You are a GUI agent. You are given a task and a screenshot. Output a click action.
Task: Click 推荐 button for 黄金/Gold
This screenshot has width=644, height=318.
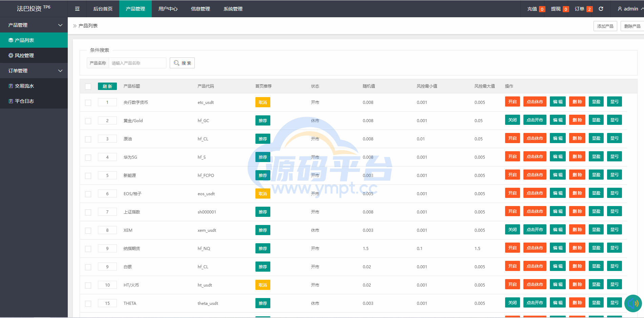pyautogui.click(x=263, y=120)
